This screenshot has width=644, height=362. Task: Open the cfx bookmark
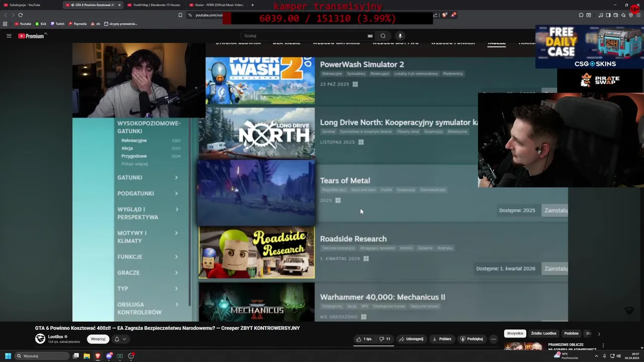(96, 24)
